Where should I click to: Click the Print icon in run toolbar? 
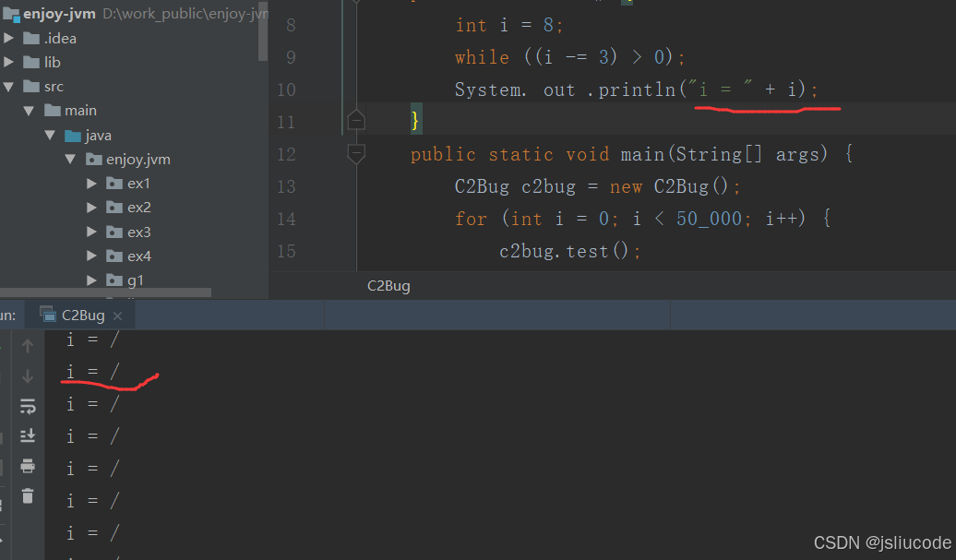(x=28, y=465)
